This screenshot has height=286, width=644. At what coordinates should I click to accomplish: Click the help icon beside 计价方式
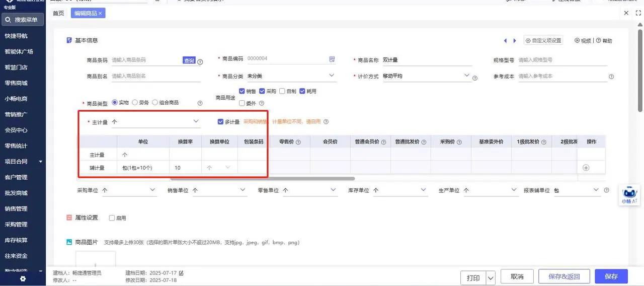click(x=474, y=78)
